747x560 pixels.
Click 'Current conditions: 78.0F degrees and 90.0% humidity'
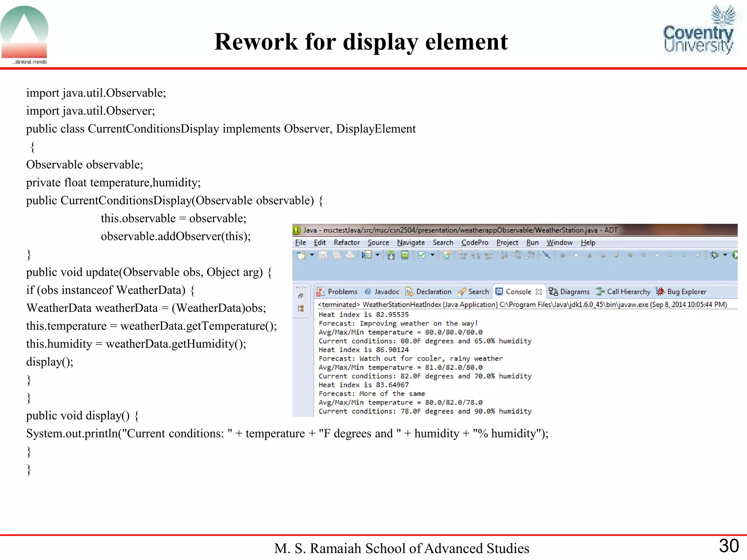[425, 411]
